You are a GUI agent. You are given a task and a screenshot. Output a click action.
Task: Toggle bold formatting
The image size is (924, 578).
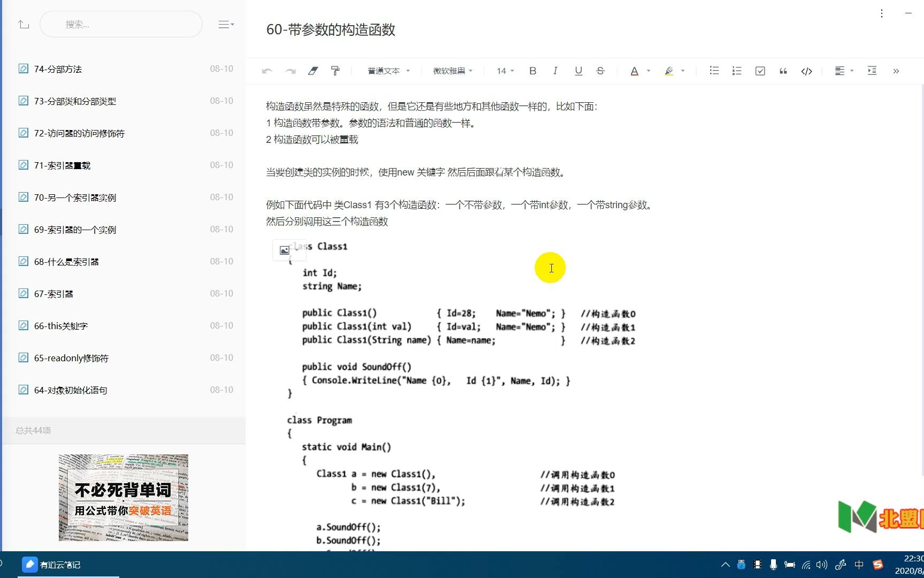tap(533, 70)
